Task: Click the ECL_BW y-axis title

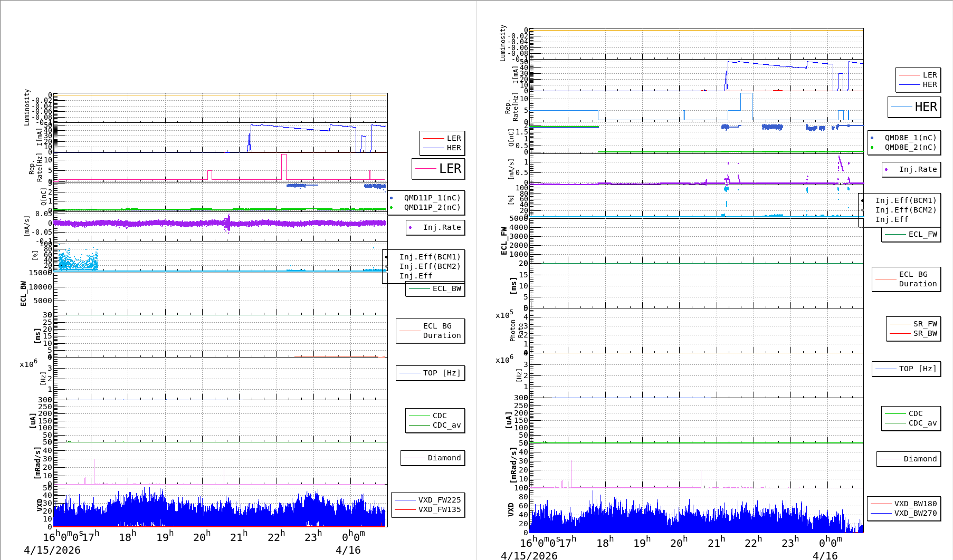Action: click(x=23, y=293)
